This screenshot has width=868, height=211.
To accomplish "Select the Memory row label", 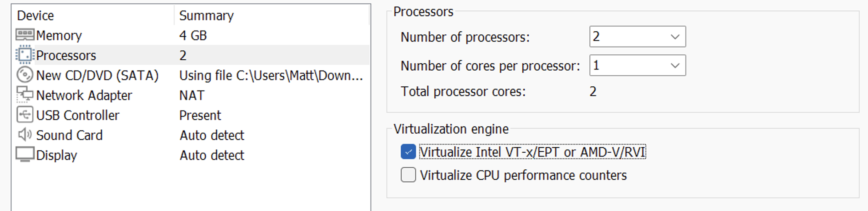I will pos(59,36).
